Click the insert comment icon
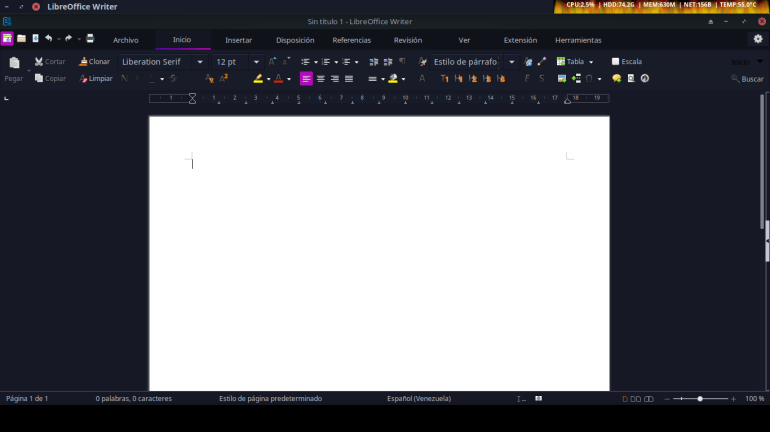Image resolution: width=770 pixels, height=432 pixels. pos(616,79)
